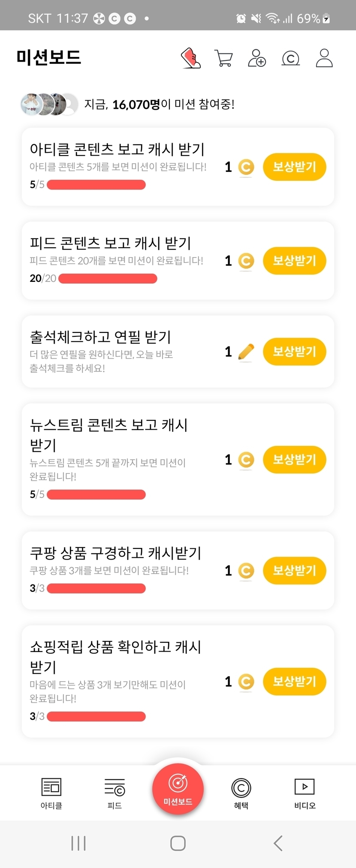Open the cash coin icon in header
This screenshot has width=356, height=868.
[x=290, y=58]
